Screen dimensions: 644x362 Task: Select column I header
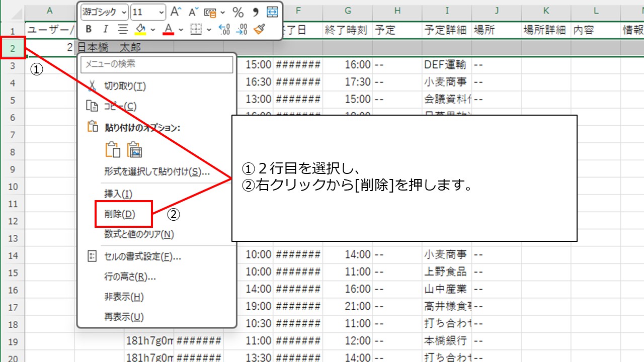click(x=447, y=11)
